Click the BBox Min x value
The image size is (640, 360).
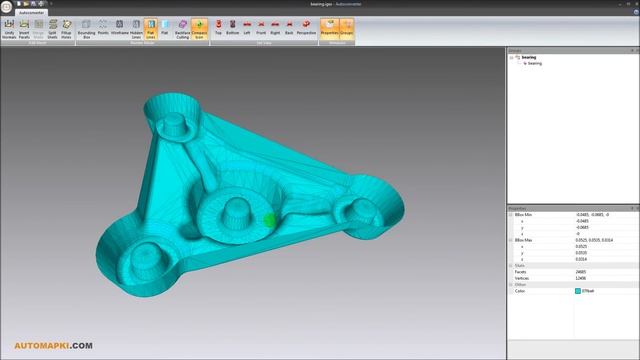[x=582, y=221]
